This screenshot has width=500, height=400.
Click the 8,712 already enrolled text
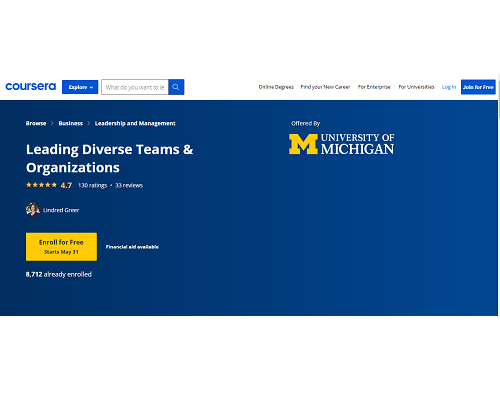(59, 274)
